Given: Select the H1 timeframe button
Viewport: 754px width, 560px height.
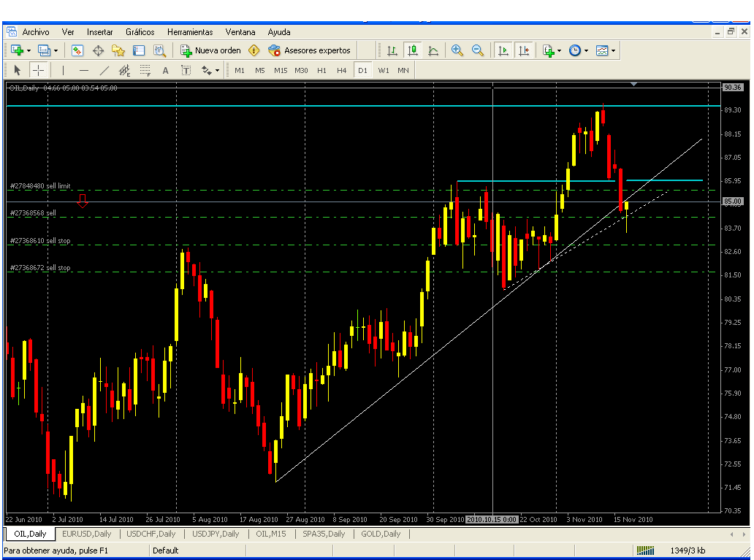Looking at the screenshot, I should coord(321,71).
